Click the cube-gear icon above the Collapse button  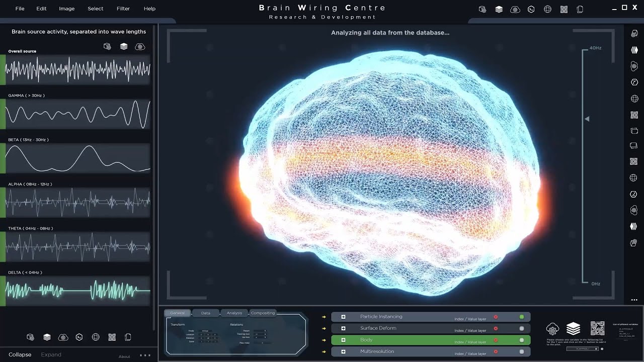(30, 337)
